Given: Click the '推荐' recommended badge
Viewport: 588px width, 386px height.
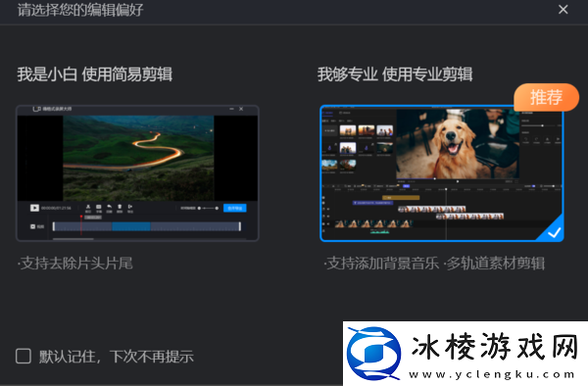Looking at the screenshot, I should tap(547, 97).
